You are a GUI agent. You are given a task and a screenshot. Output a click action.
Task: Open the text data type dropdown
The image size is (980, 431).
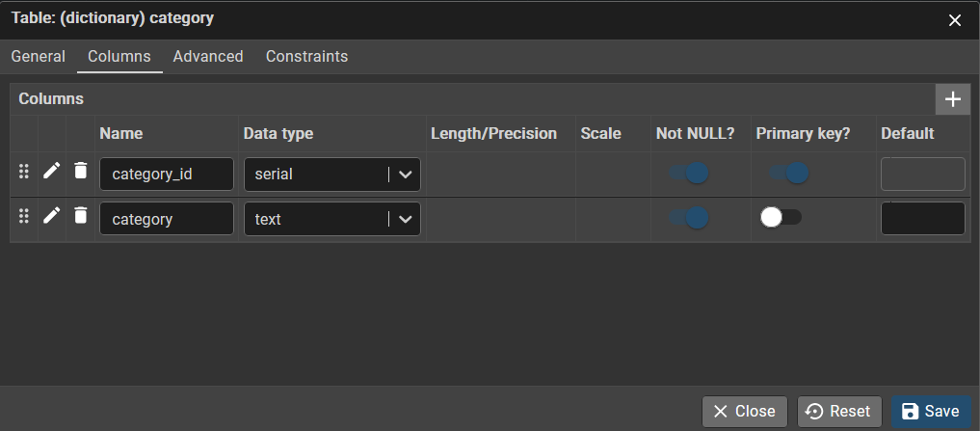point(405,219)
